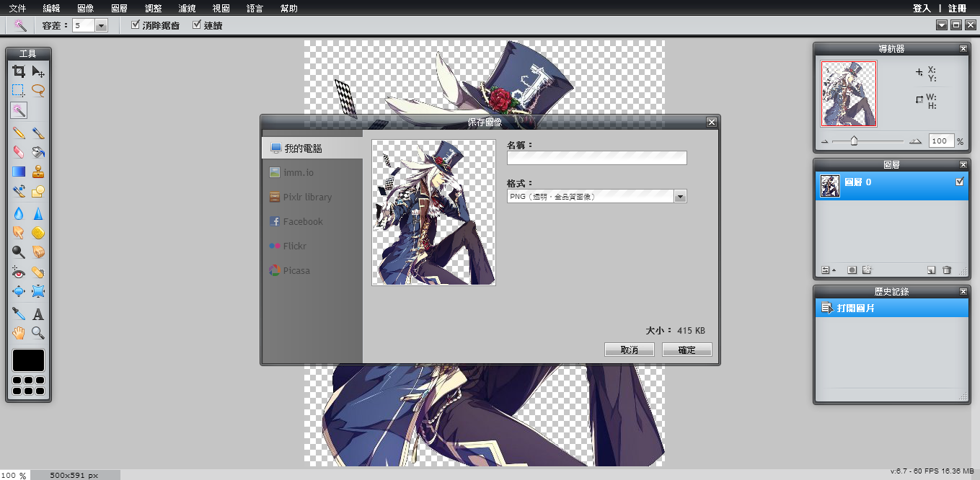This screenshot has height=480, width=980.
Task: Select the Hand pan tool
Action: [19, 333]
